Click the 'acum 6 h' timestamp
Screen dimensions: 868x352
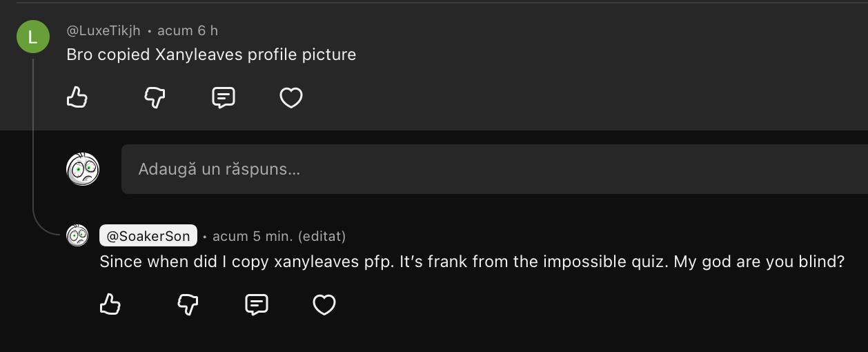[x=188, y=30]
